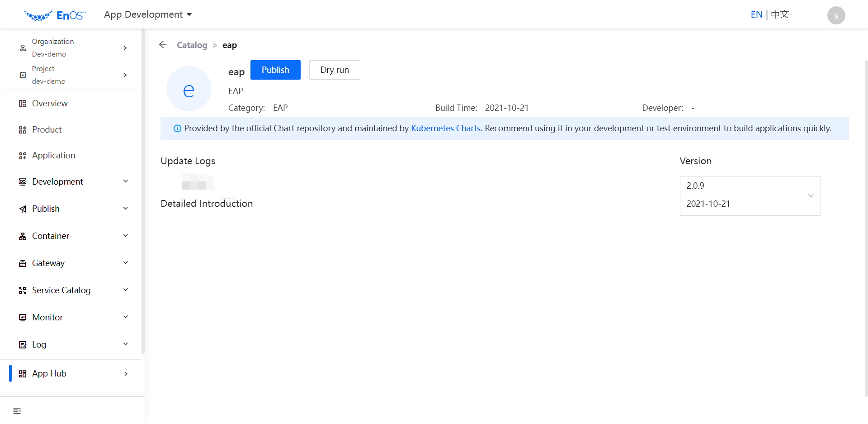Open the Kubernetes Charts link
The height and width of the screenshot is (424, 868).
pyautogui.click(x=445, y=128)
